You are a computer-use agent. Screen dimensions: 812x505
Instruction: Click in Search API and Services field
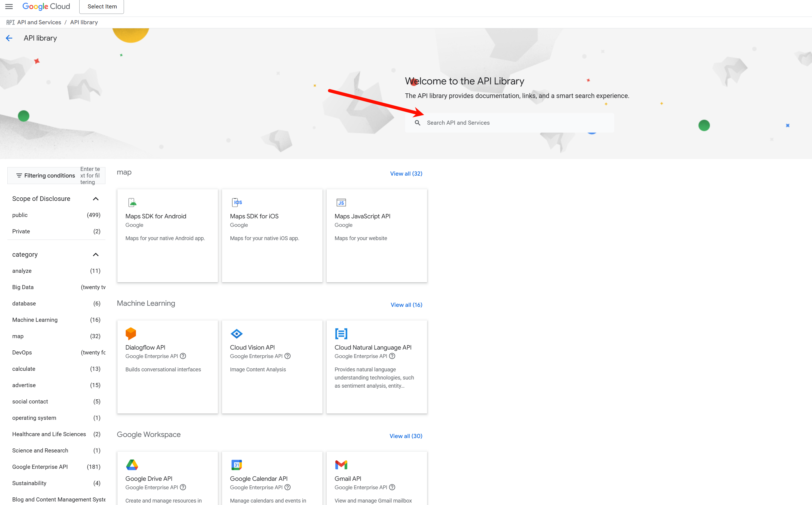[509, 123]
